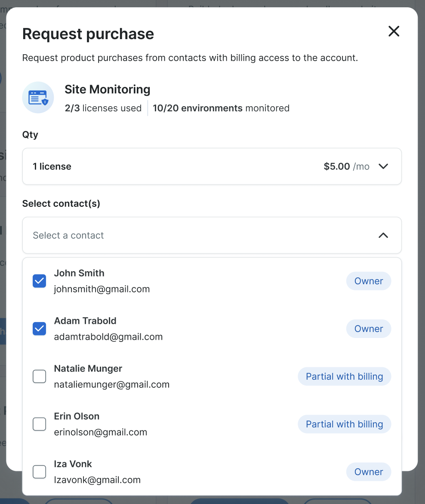This screenshot has height=504, width=425.
Task: Click the Site Monitoring heading
Action: click(108, 89)
